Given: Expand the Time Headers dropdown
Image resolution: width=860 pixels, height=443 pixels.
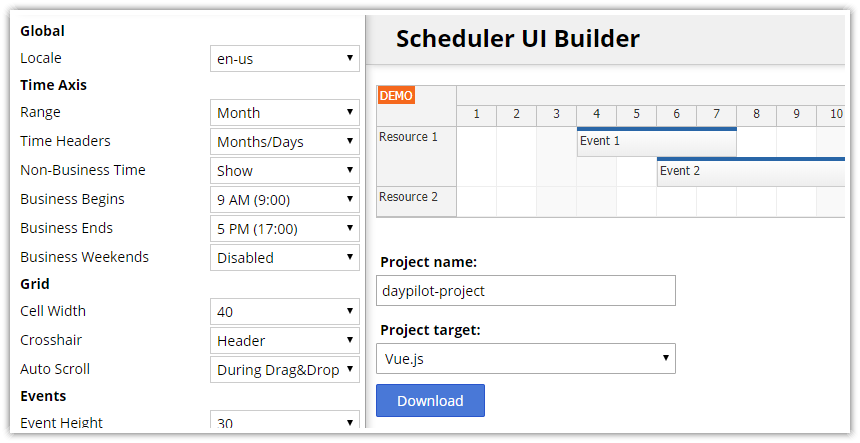Looking at the screenshot, I should click(x=285, y=142).
